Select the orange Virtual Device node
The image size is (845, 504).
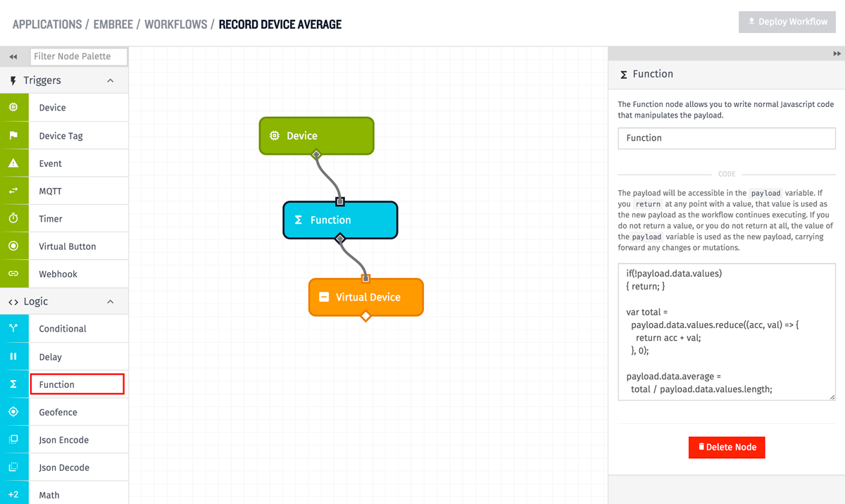point(366,297)
